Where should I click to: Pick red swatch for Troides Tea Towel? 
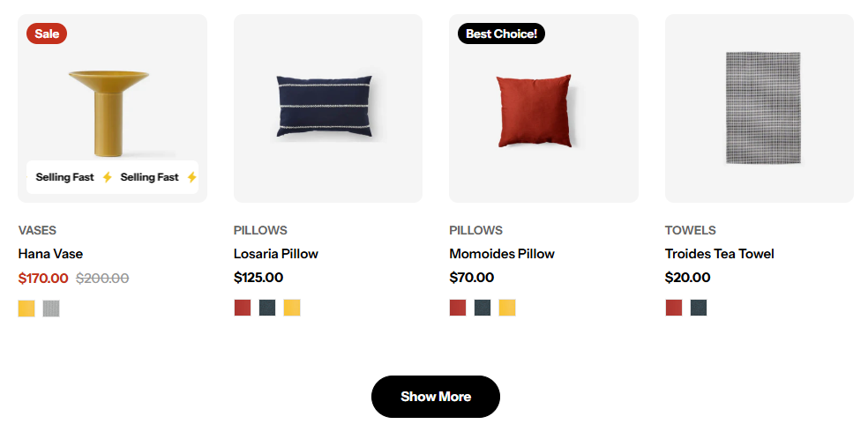pyautogui.click(x=674, y=308)
